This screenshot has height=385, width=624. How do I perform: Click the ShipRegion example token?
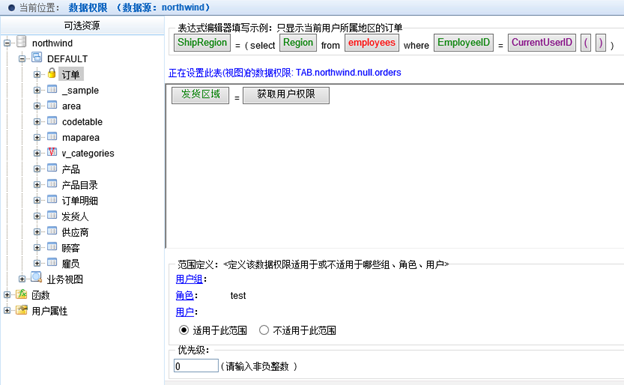(x=202, y=43)
